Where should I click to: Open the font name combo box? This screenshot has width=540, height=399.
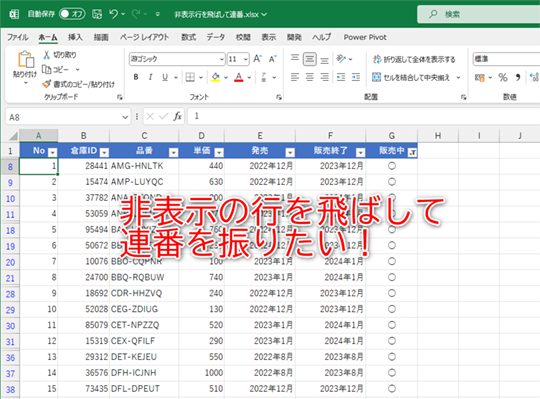pos(177,59)
